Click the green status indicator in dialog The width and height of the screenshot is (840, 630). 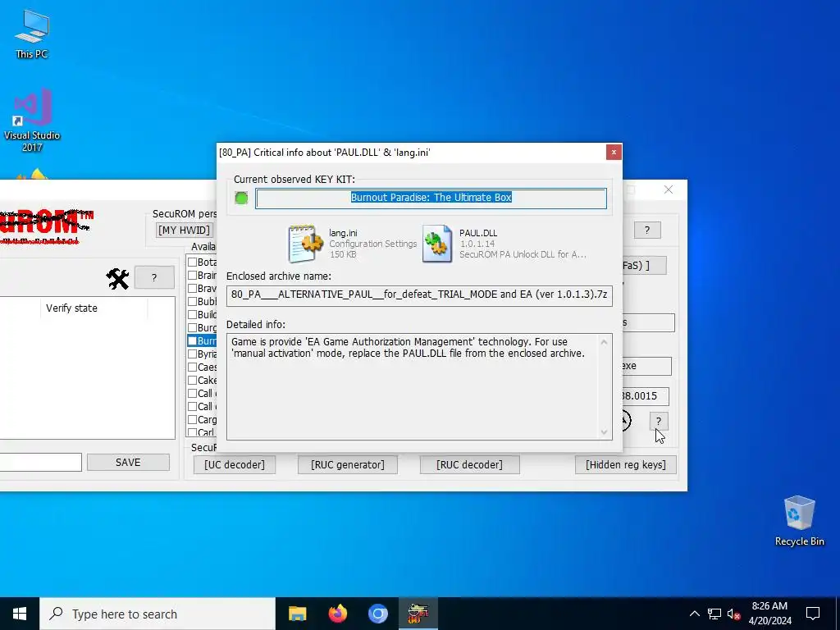pos(241,198)
